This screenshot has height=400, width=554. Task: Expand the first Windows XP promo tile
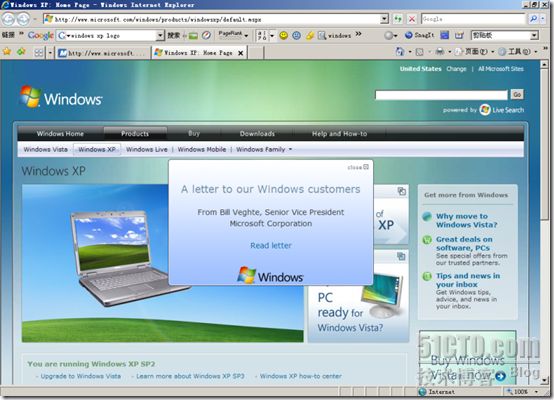[x=401, y=191]
